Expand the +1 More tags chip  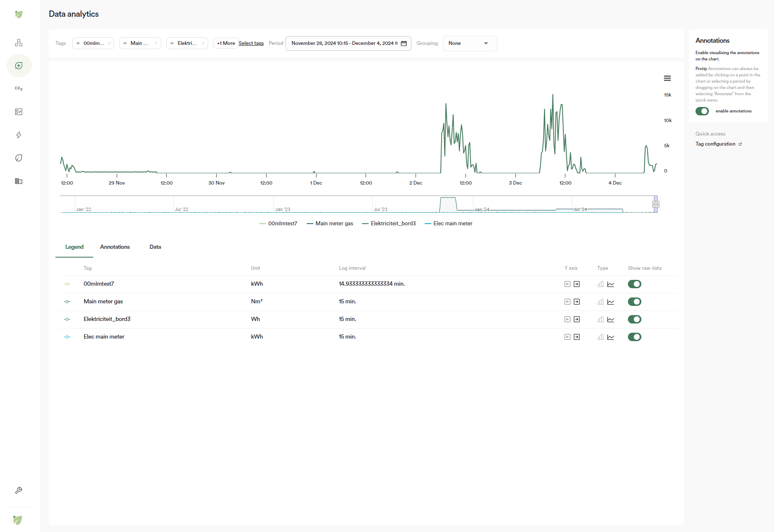pos(226,44)
